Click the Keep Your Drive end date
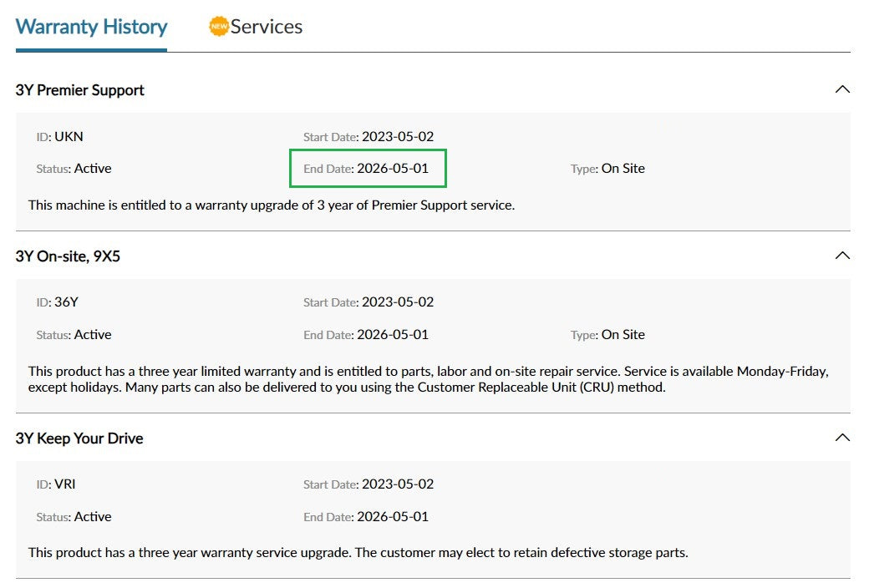The width and height of the screenshot is (869, 588). 392,516
